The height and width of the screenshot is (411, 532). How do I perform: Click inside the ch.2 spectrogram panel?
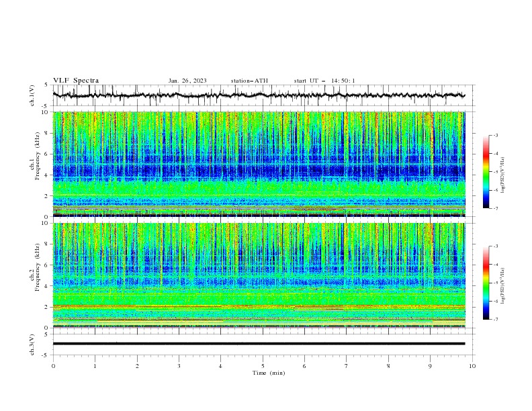(x=259, y=275)
